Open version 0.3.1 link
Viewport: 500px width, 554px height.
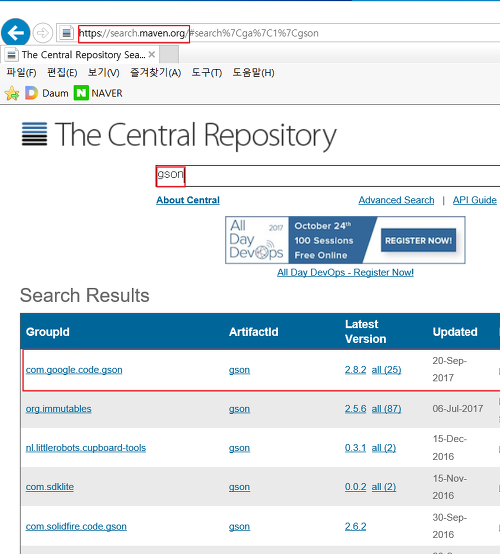(x=355, y=448)
